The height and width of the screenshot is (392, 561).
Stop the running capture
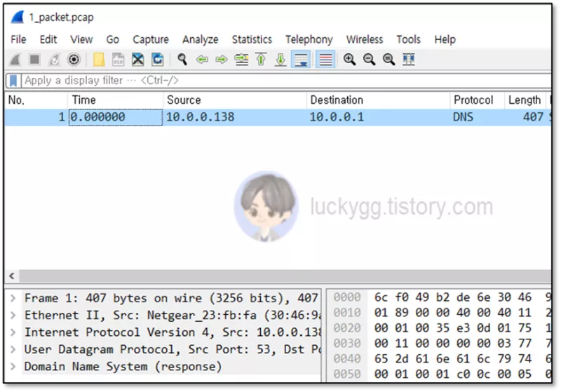click(x=34, y=60)
